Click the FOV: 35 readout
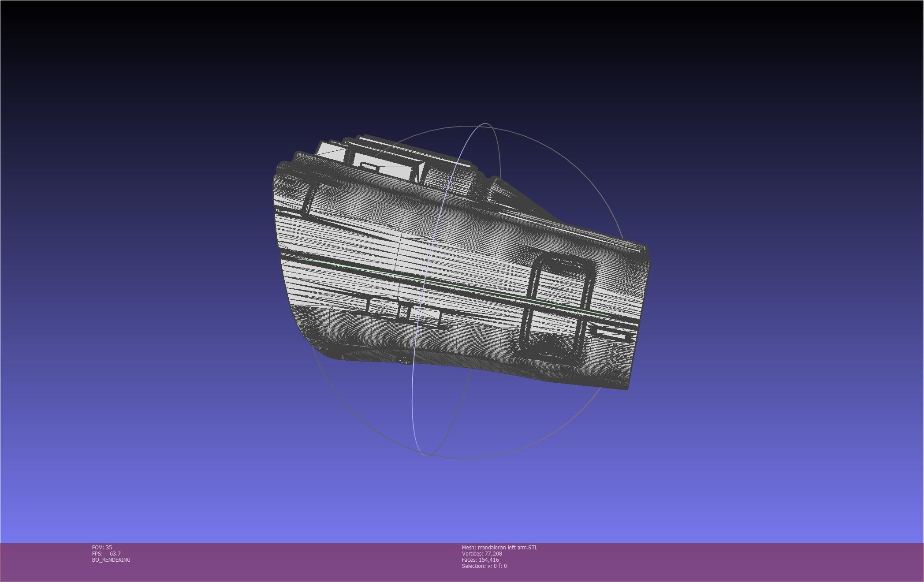Viewport: 924px width, 582px height. (102, 547)
